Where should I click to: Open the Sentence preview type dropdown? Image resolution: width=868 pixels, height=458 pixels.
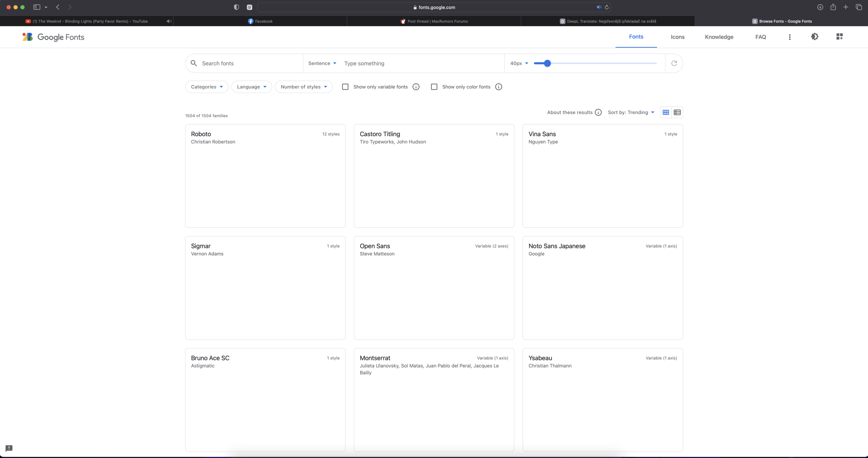(x=322, y=63)
